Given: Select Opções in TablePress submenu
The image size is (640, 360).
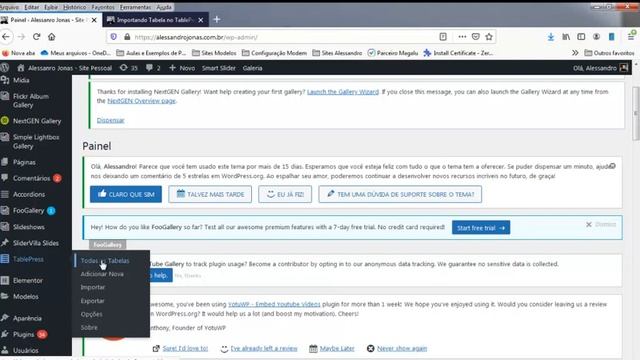Looking at the screenshot, I should [91, 314].
